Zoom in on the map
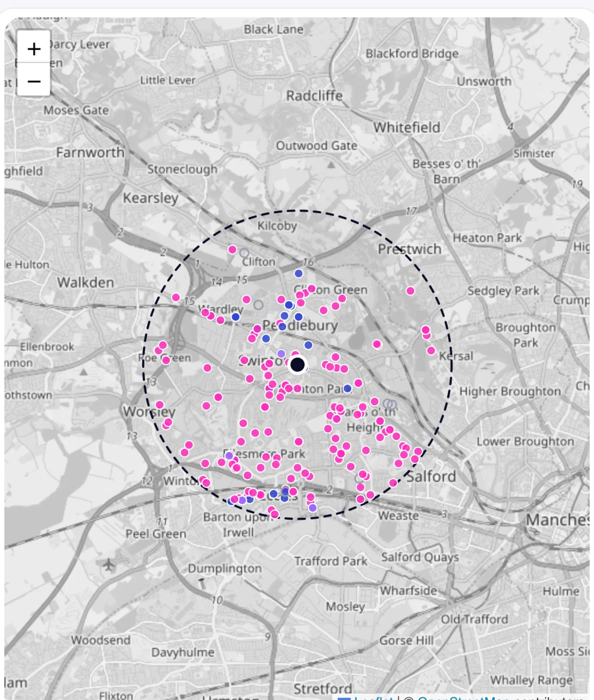 [x=34, y=48]
